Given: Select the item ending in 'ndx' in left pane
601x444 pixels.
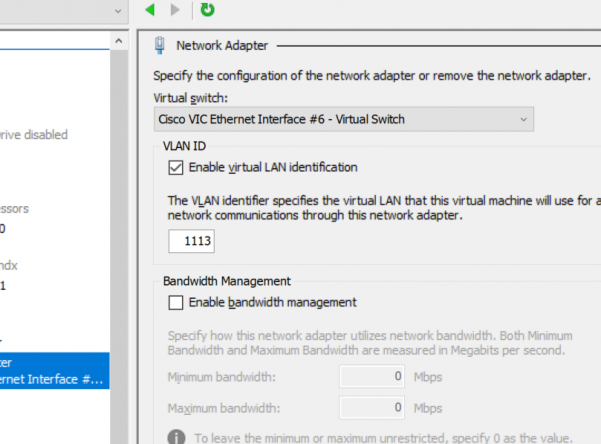Looking at the screenshot, I should coord(12,265).
